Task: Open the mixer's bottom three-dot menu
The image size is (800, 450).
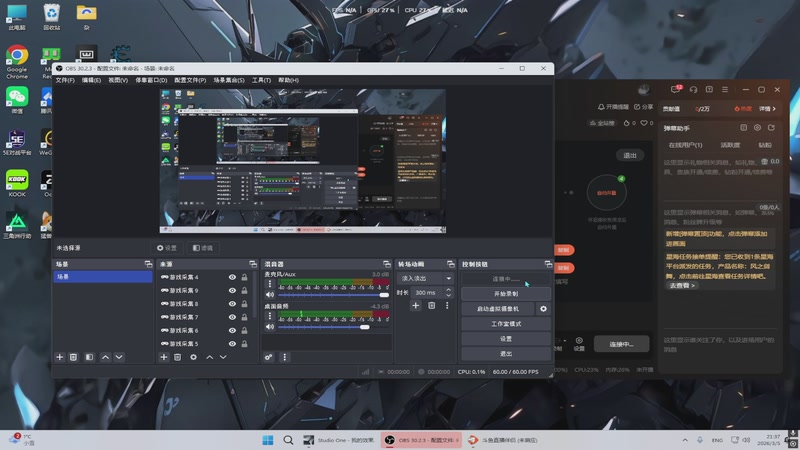Action: pyautogui.click(x=285, y=357)
